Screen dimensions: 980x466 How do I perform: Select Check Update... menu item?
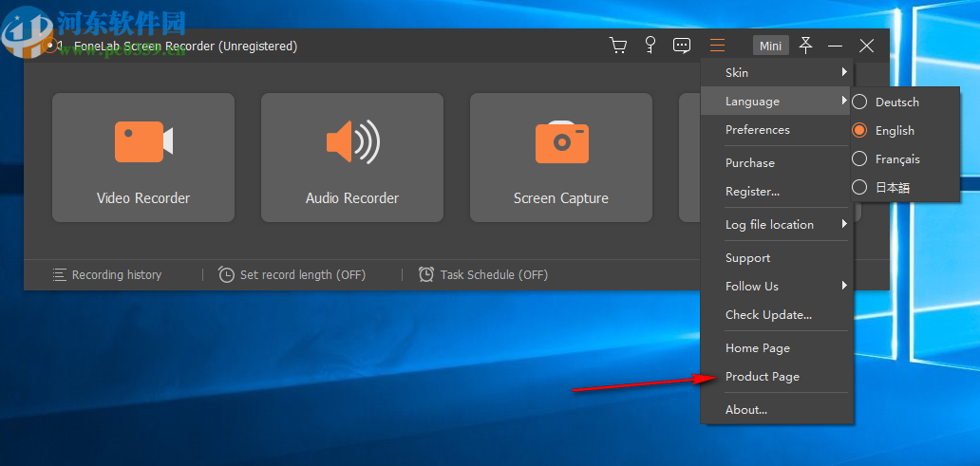point(775,315)
